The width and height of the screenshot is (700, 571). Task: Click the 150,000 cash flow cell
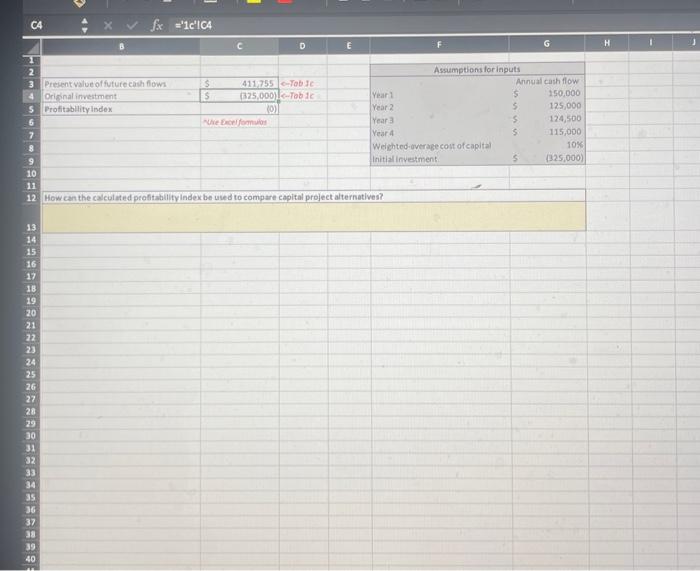547,93
